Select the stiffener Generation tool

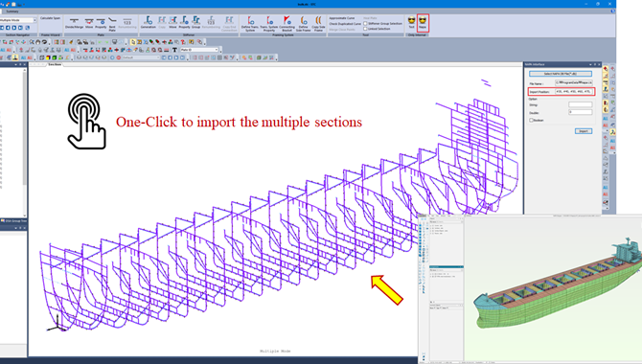pyautogui.click(x=148, y=22)
